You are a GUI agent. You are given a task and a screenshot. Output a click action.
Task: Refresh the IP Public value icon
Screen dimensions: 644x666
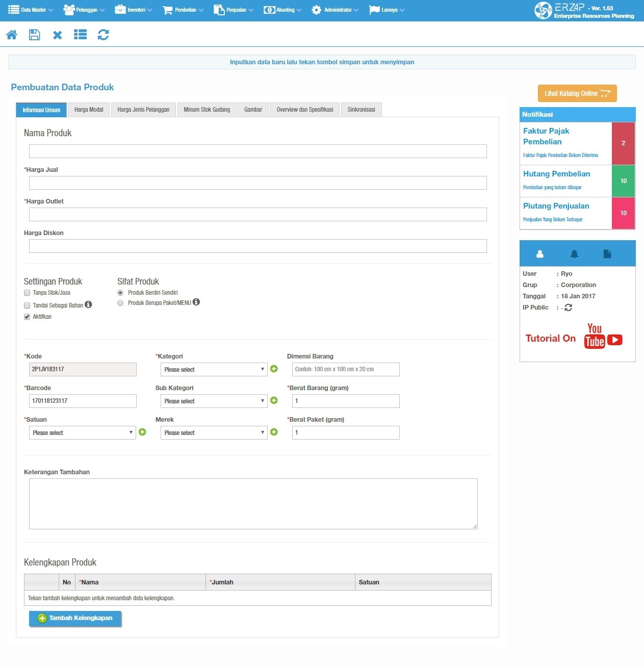[569, 308]
